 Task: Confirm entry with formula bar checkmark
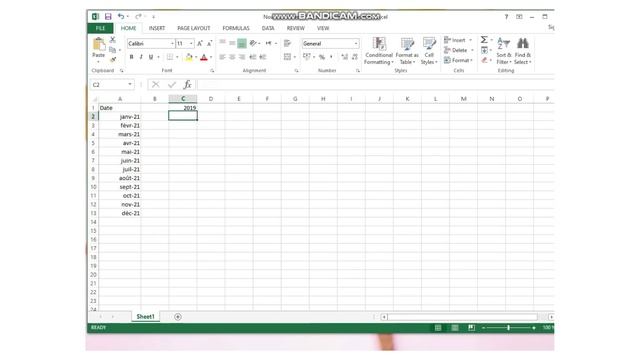click(x=172, y=84)
